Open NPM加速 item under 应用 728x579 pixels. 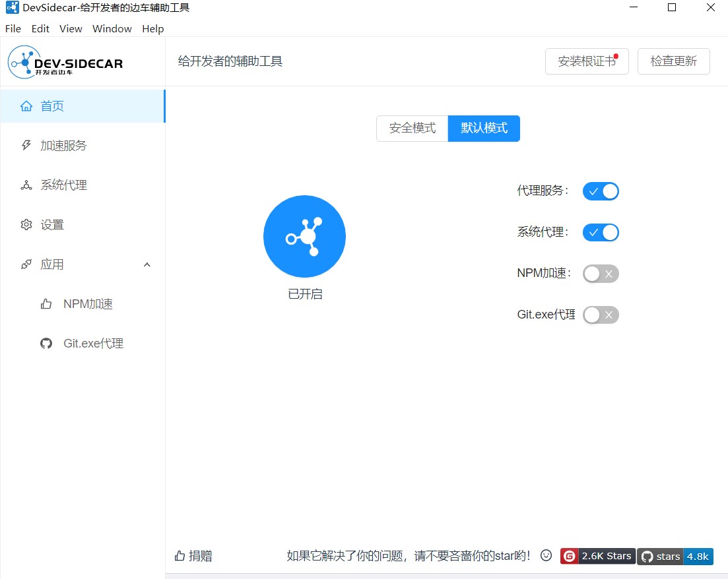pyautogui.click(x=83, y=304)
